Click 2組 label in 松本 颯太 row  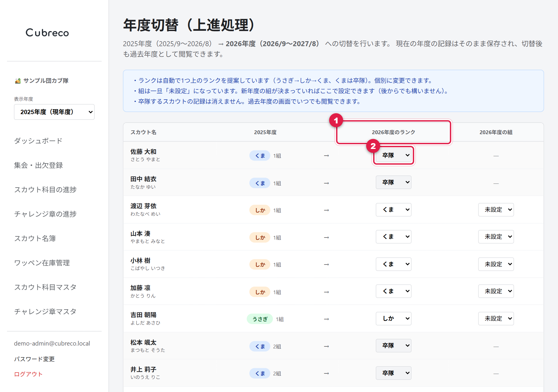tap(277, 346)
